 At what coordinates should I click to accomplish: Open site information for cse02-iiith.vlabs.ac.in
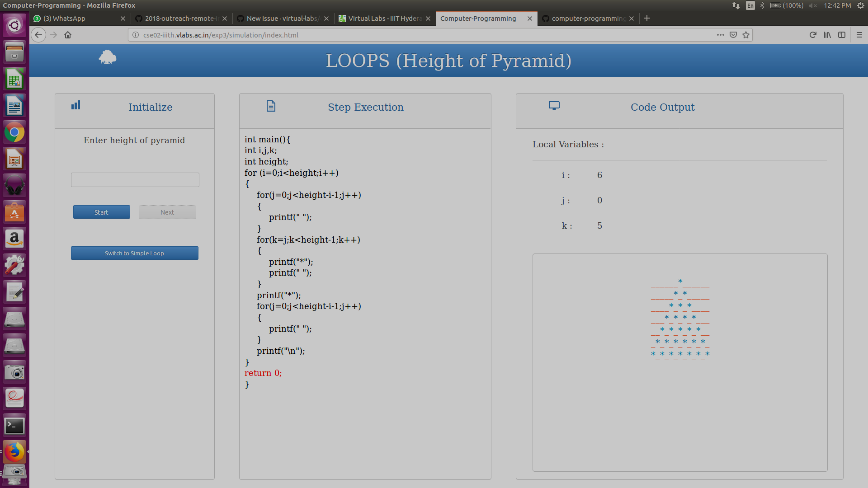(x=135, y=35)
